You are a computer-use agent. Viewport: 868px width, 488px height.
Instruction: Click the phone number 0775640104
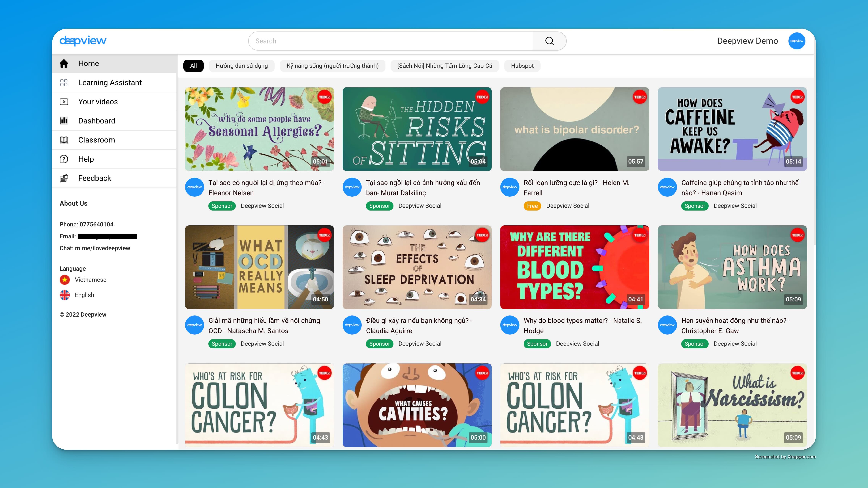coord(96,224)
